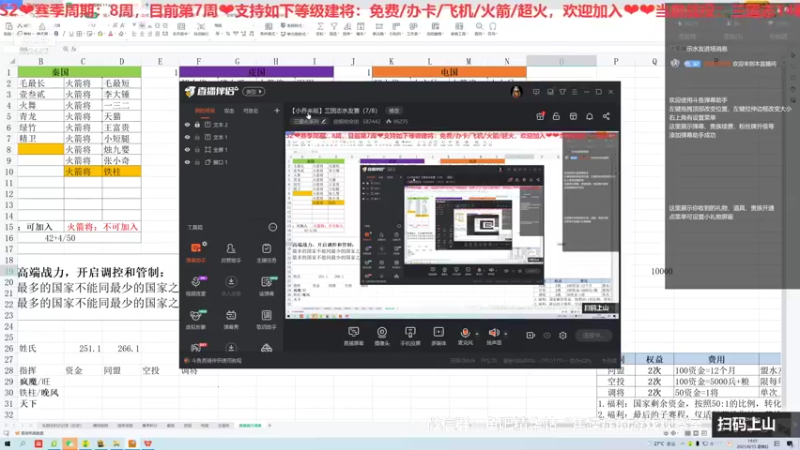Image resolution: width=800 pixels, height=450 pixels.
Task: Click the AutoSum sigma icon in spreadsheet toolbar
Action: click(x=320, y=26)
